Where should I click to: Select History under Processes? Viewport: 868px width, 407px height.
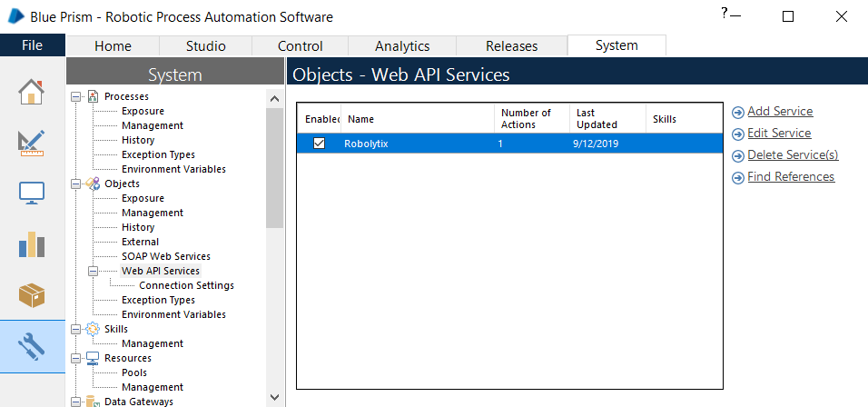point(138,140)
